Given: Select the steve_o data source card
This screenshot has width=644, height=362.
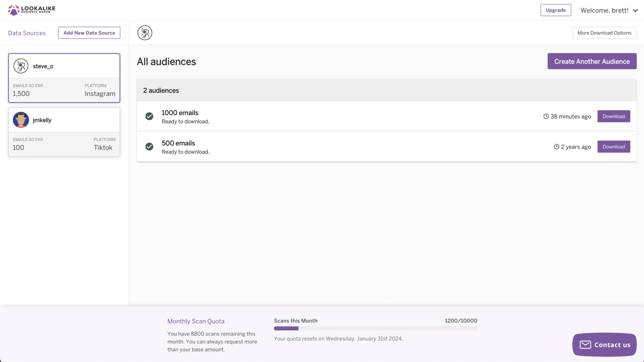Looking at the screenshot, I should pos(64,78).
